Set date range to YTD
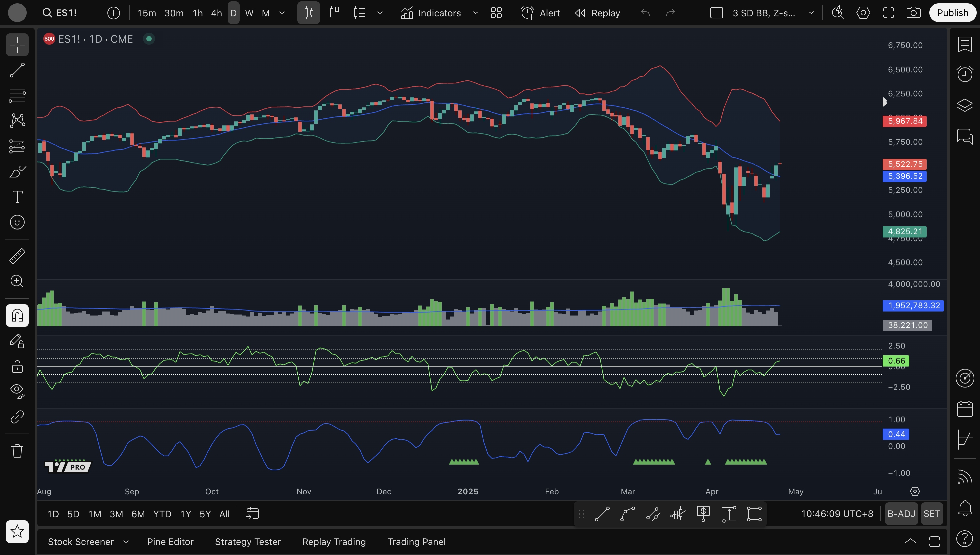Image resolution: width=980 pixels, height=555 pixels. point(162,514)
